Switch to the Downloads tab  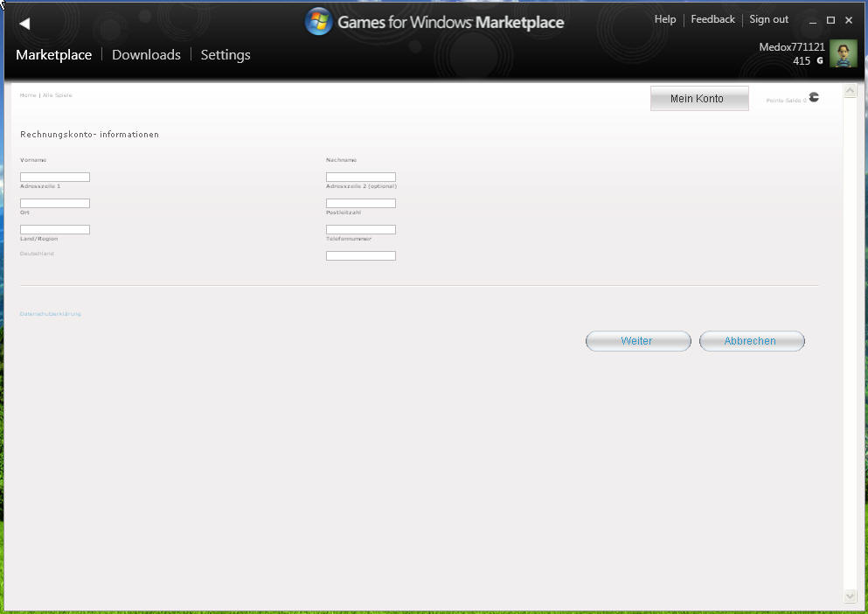146,54
